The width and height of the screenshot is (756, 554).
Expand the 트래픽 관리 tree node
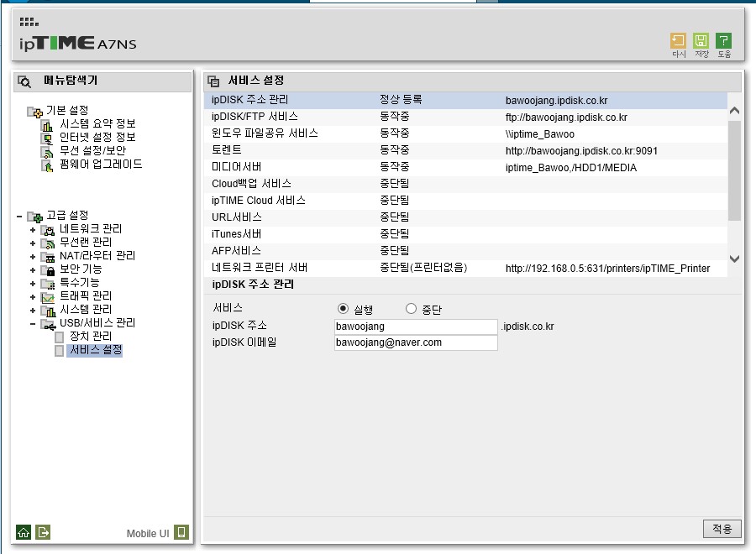(33, 297)
